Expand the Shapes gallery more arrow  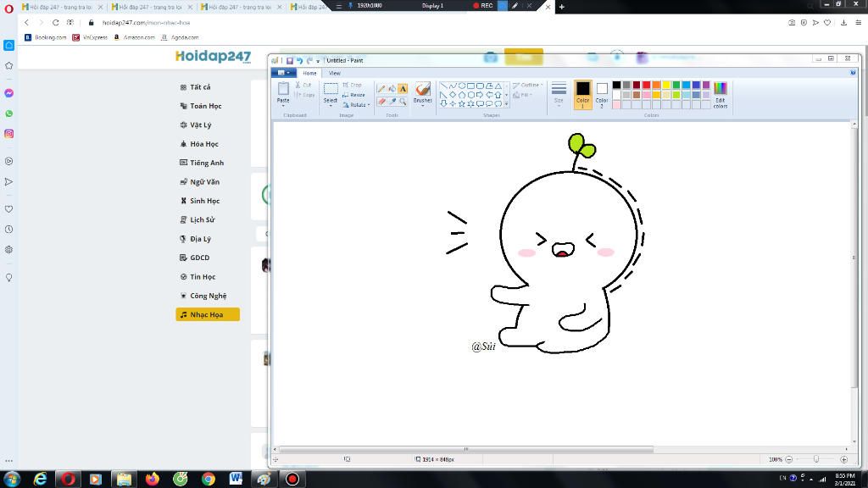point(506,104)
